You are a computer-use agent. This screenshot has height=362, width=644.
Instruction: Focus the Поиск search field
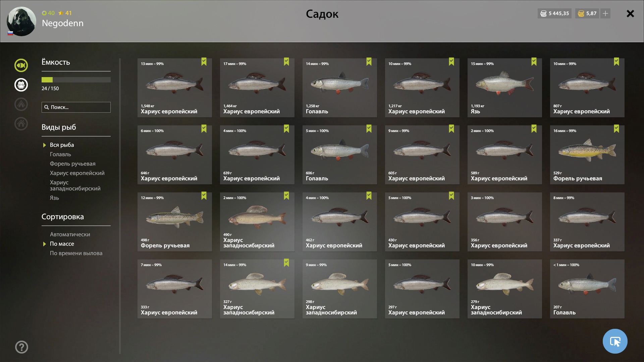pos(76,107)
